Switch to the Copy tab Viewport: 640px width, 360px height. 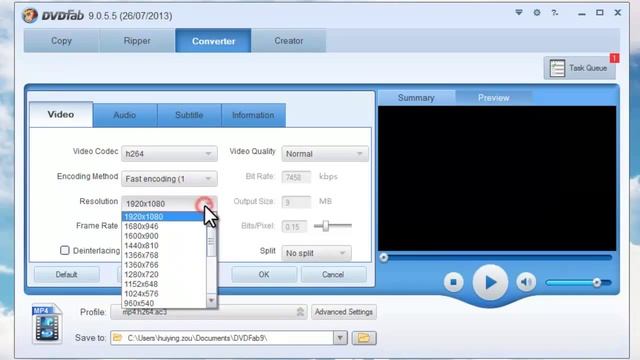(x=62, y=41)
